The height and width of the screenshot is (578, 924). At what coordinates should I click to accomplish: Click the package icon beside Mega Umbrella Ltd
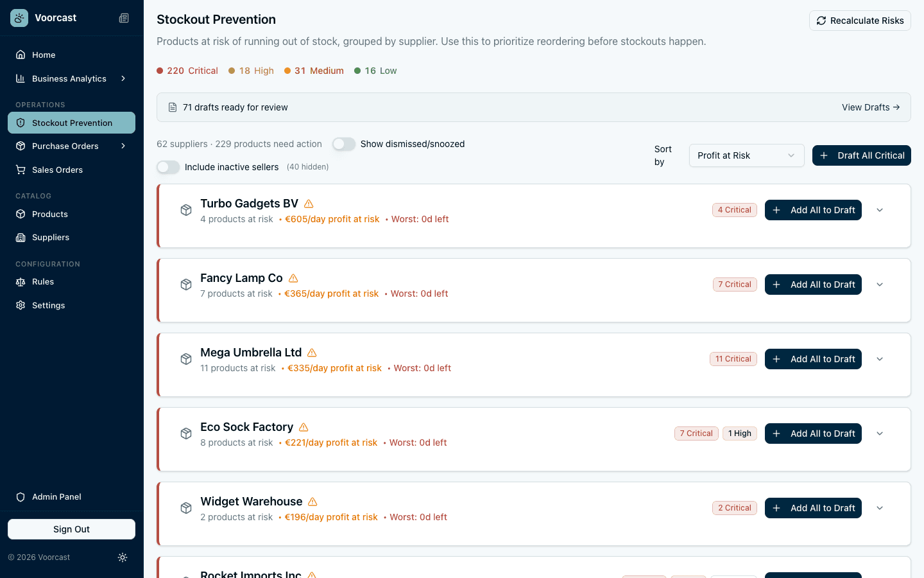(x=186, y=359)
